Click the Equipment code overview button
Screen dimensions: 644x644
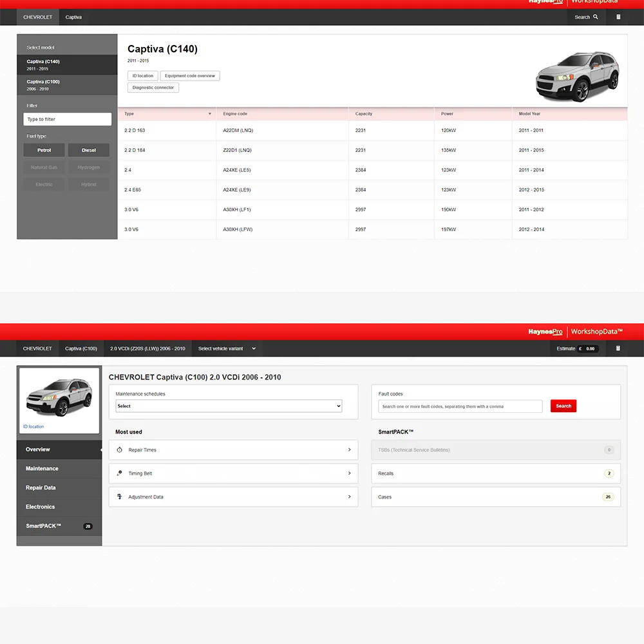pyautogui.click(x=190, y=75)
